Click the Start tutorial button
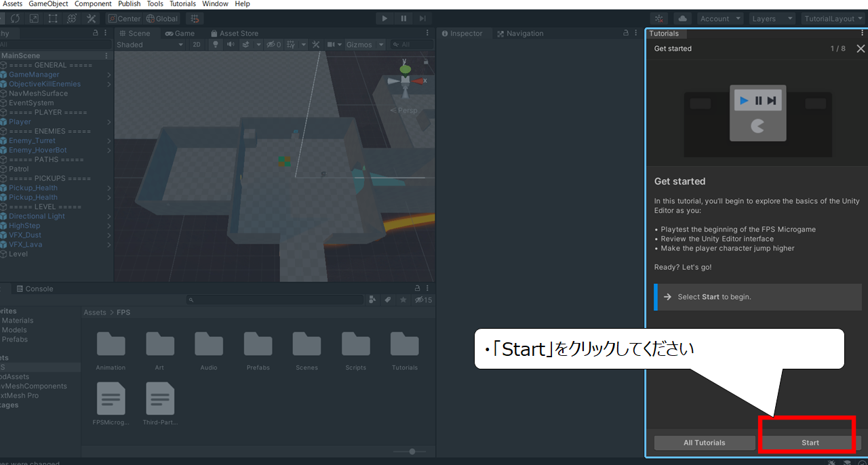 tap(810, 443)
